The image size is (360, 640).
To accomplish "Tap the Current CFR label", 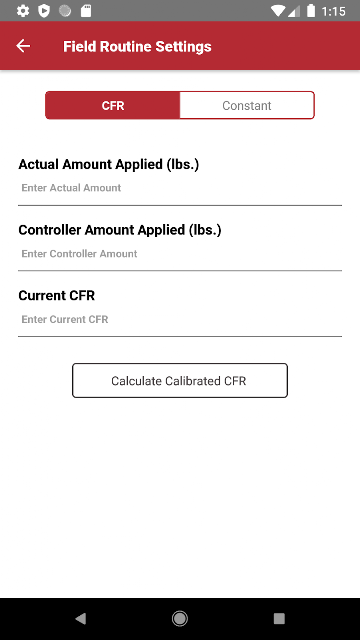I will click(56, 296).
